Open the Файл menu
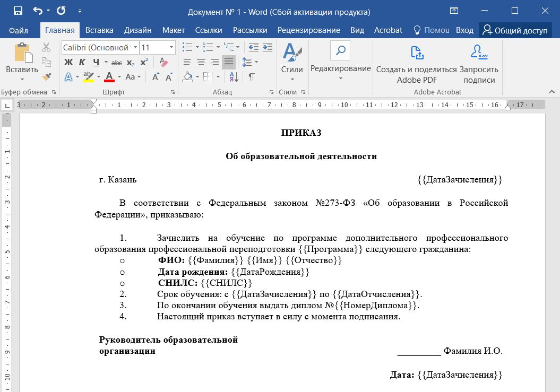 (18, 30)
